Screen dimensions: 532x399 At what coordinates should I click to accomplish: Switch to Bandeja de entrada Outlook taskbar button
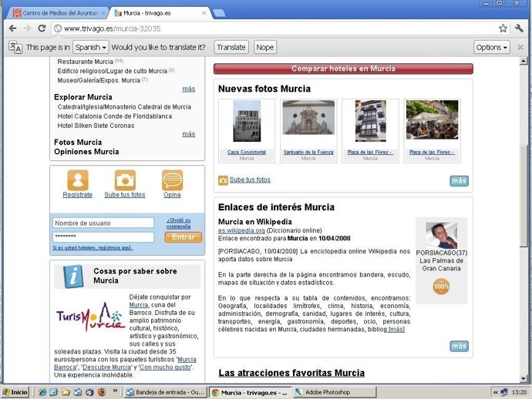(x=165, y=392)
